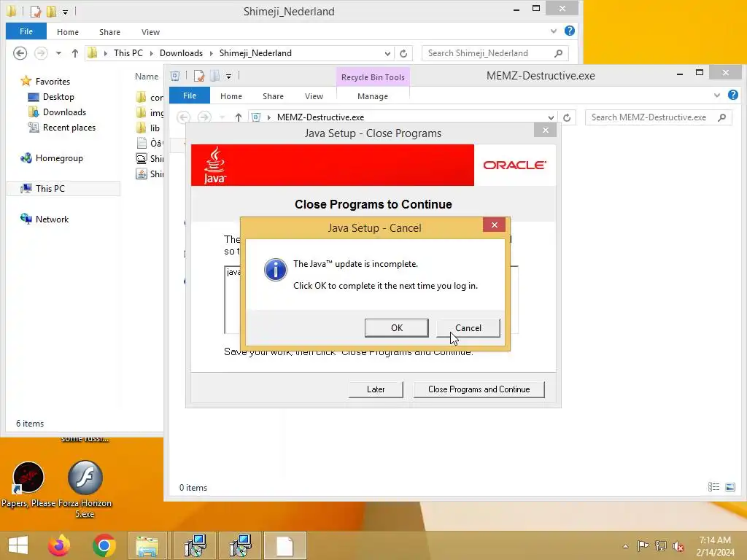Go back in Shimeji_Nederland window
The image size is (747, 560).
(20, 52)
